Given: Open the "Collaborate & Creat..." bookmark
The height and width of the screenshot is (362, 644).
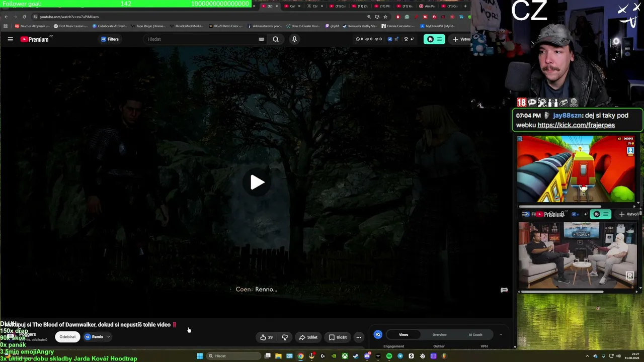Looking at the screenshot, I should [110, 26].
